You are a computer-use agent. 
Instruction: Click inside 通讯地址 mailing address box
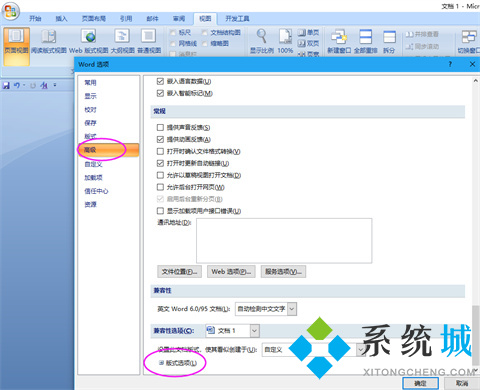coord(284,241)
